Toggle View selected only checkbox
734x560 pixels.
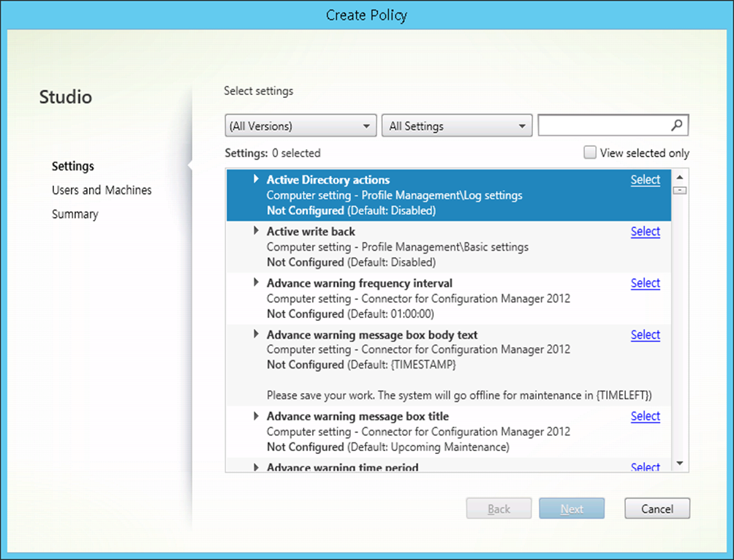[x=590, y=153]
